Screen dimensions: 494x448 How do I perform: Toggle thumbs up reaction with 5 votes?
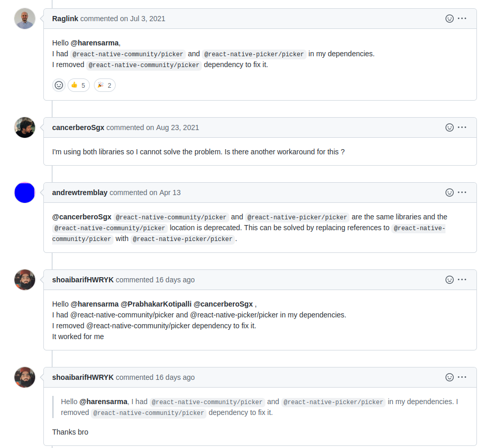point(79,85)
